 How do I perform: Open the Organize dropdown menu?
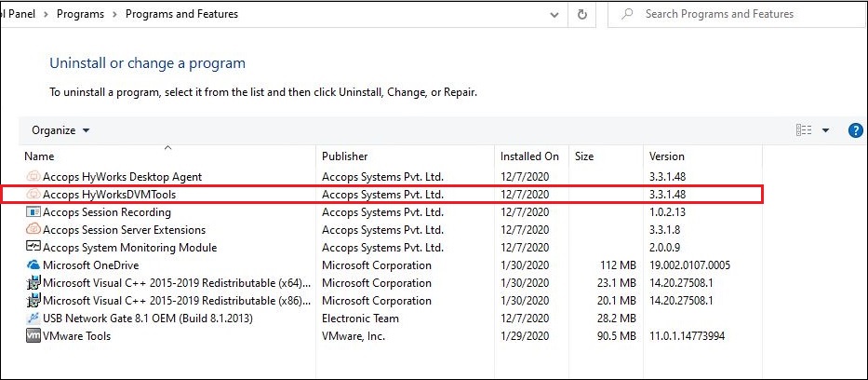click(x=61, y=130)
